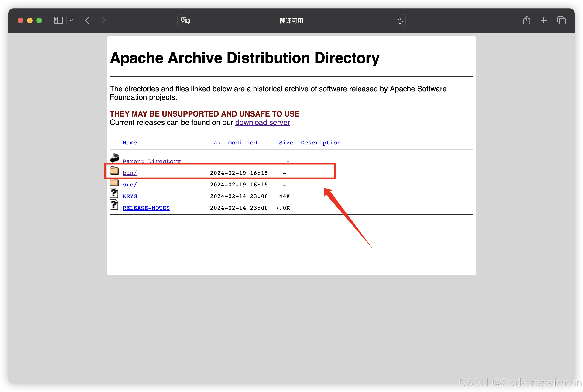This screenshot has width=583, height=392.
Task: Open the bin/ directory link
Action: tap(130, 173)
